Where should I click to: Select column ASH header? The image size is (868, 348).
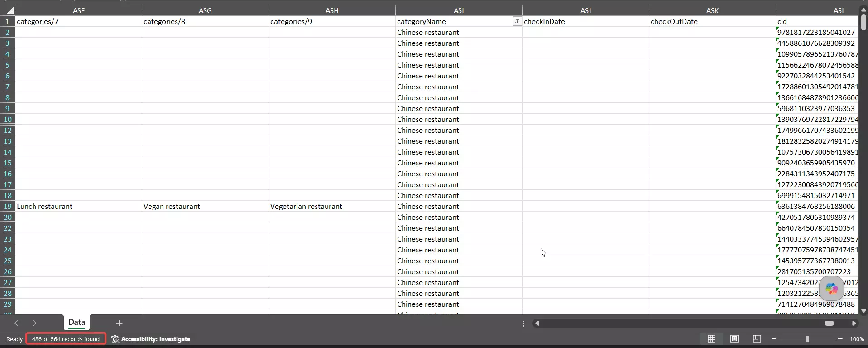(332, 10)
